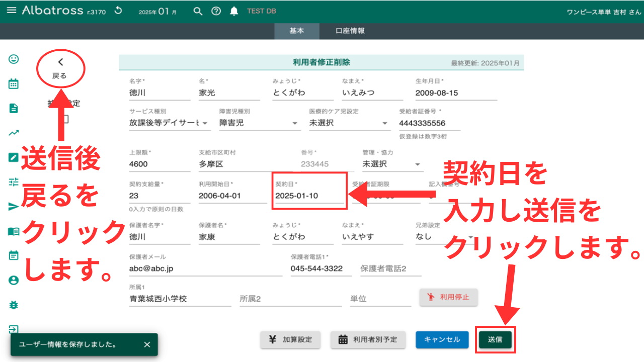Click the empty 所属2 field
Viewport: 644px width, 362px height.
pyautogui.click(x=290, y=299)
